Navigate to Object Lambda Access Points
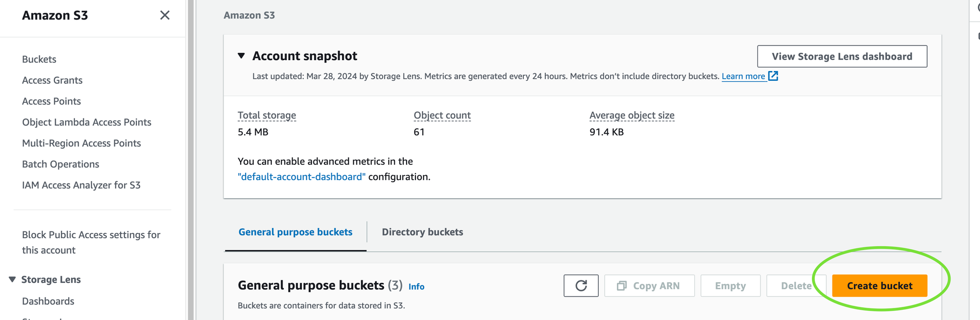The width and height of the screenshot is (980, 320). click(86, 122)
